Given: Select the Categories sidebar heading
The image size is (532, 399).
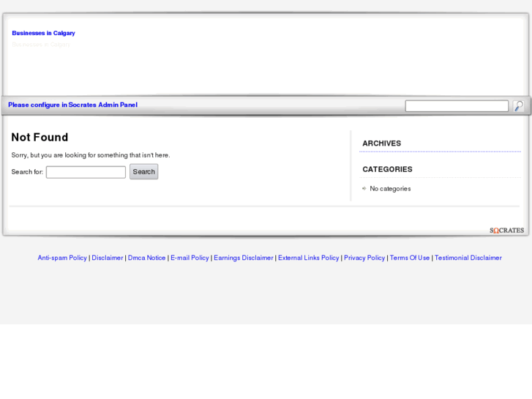Looking at the screenshot, I should click(x=387, y=169).
